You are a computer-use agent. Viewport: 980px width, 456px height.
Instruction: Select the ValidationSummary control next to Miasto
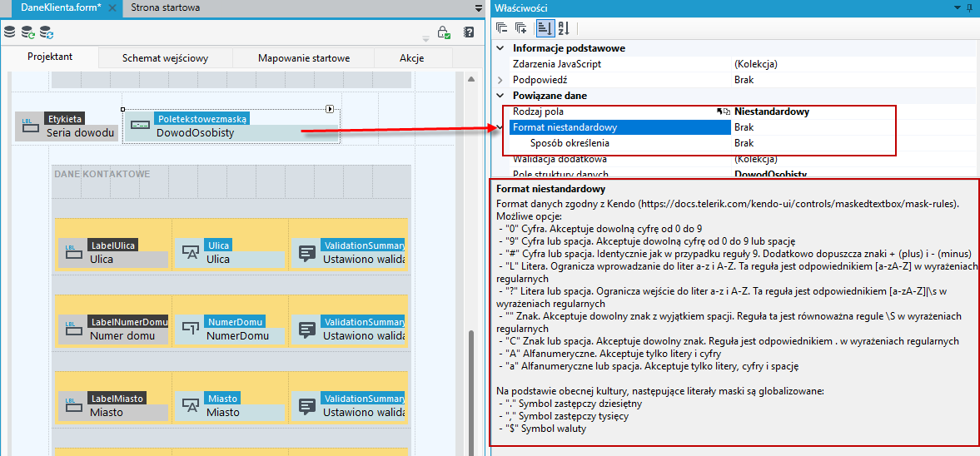(x=349, y=406)
